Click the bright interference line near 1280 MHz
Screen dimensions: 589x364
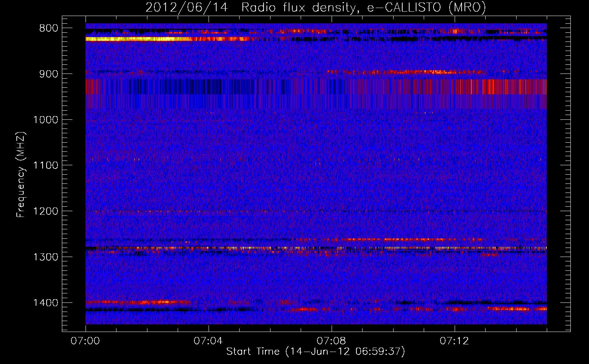(316, 248)
